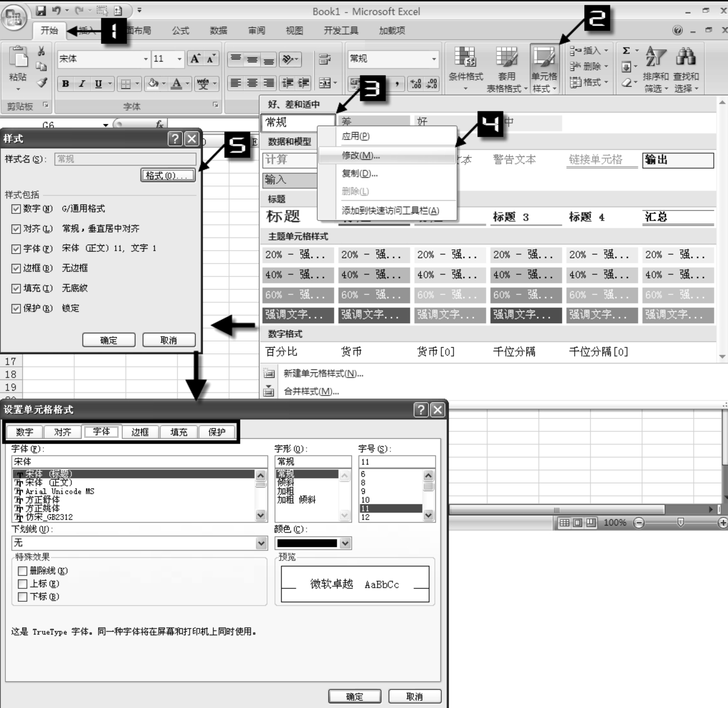
Task: Choose 应用(P) from the context menu
Action: coord(387,136)
